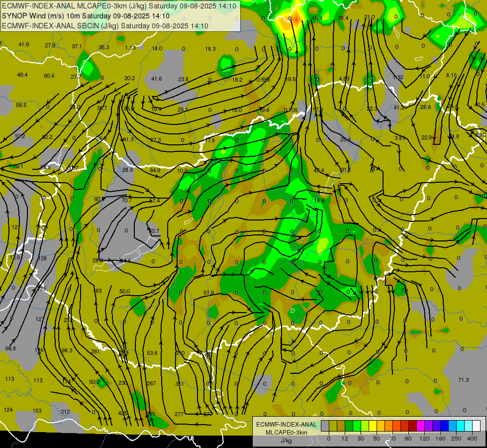
Task: Click the station value 8.15
Action: pyautogui.click(x=452, y=75)
